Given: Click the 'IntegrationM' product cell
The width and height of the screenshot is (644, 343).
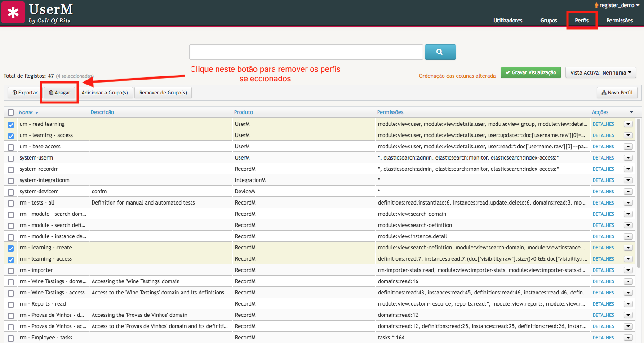Looking at the screenshot, I should coord(250,180).
